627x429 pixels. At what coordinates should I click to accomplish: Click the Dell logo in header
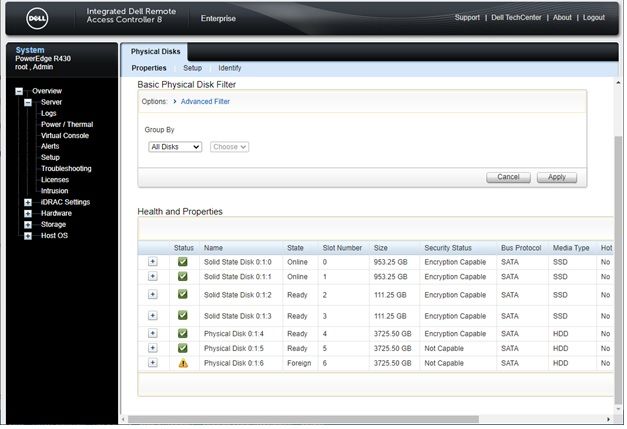coord(37,18)
